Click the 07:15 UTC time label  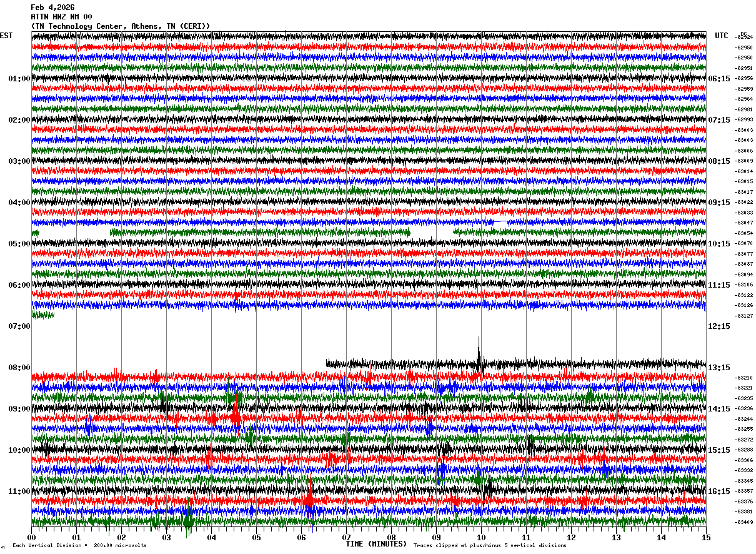[x=719, y=120]
